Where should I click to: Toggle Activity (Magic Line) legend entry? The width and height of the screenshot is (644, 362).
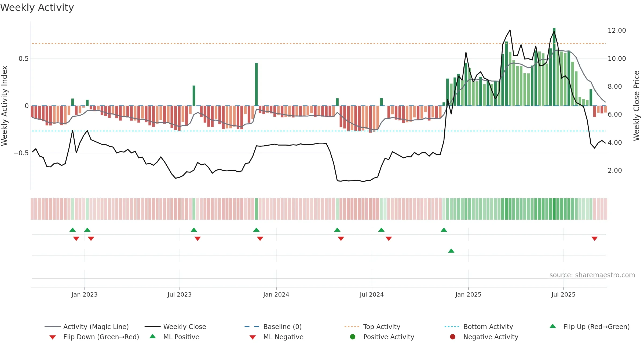[x=86, y=327]
